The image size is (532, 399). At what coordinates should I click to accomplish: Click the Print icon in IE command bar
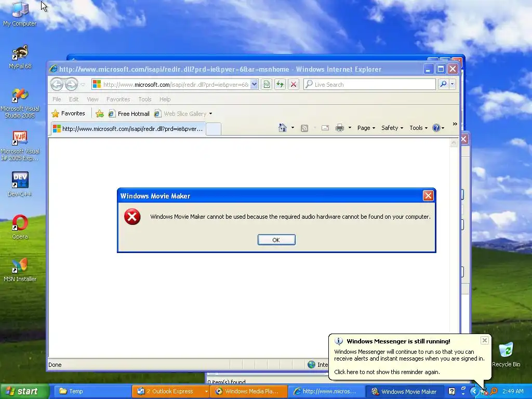[x=340, y=128]
